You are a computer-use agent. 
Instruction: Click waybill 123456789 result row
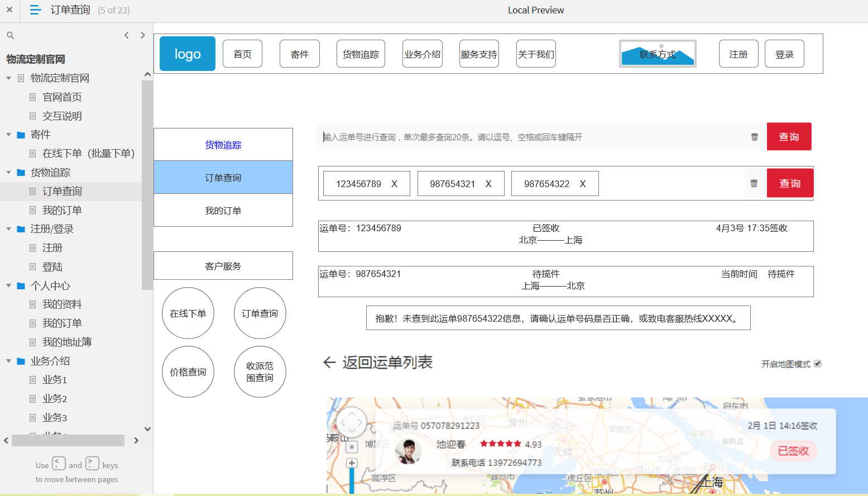566,236
